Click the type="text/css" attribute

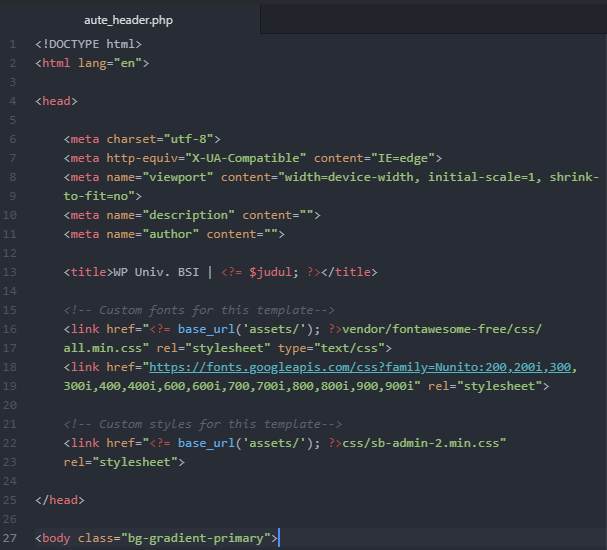coord(331,348)
